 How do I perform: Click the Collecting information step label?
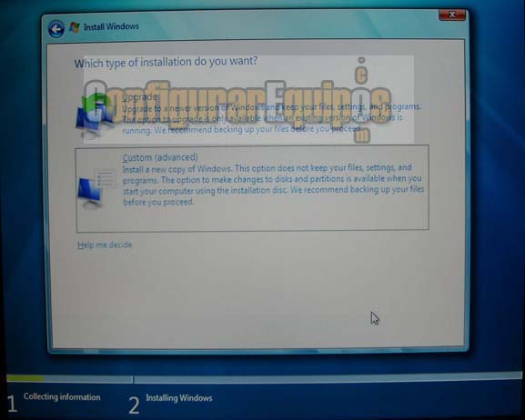62,397
